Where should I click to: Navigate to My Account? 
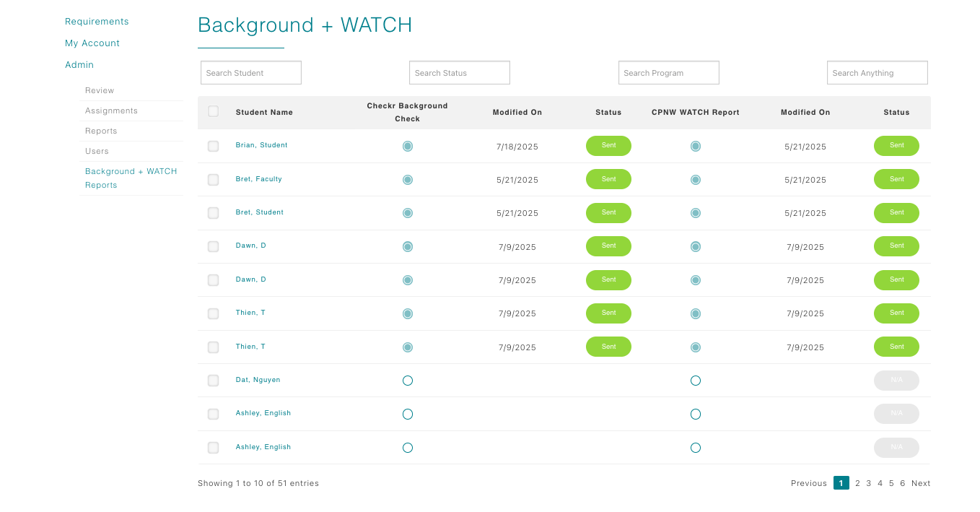point(92,43)
